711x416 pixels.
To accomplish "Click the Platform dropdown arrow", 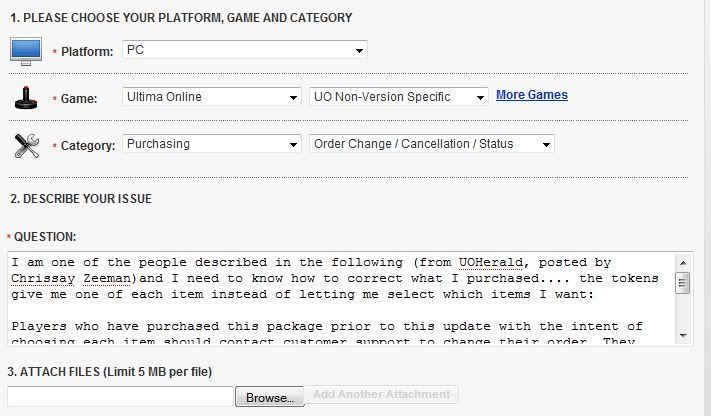I will click(x=359, y=50).
